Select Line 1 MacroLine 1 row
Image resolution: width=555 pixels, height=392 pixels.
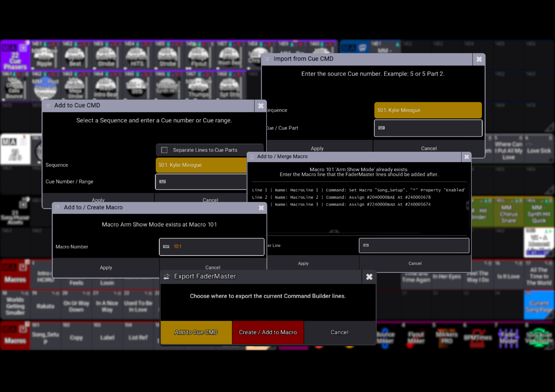click(x=359, y=190)
